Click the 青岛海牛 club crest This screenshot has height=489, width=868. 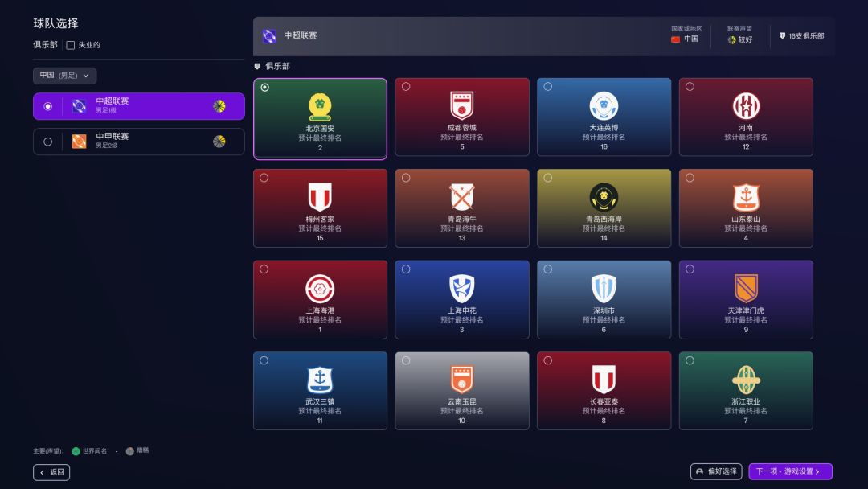(x=461, y=197)
